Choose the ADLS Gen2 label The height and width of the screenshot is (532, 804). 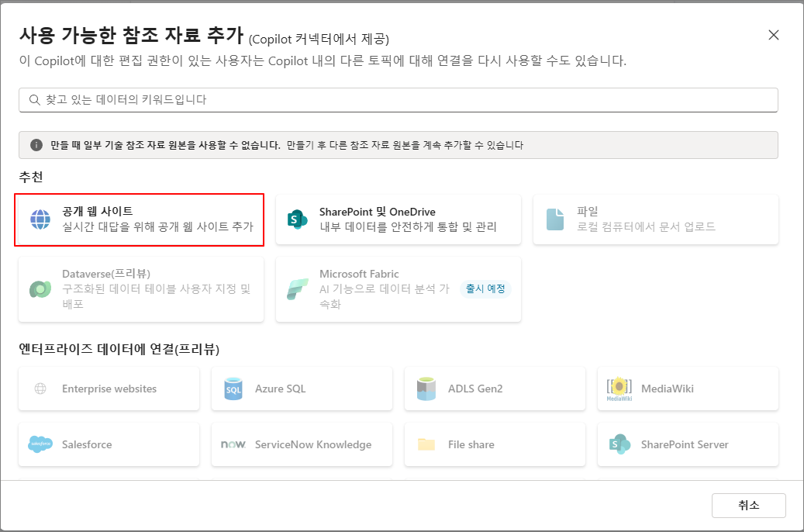coord(475,389)
